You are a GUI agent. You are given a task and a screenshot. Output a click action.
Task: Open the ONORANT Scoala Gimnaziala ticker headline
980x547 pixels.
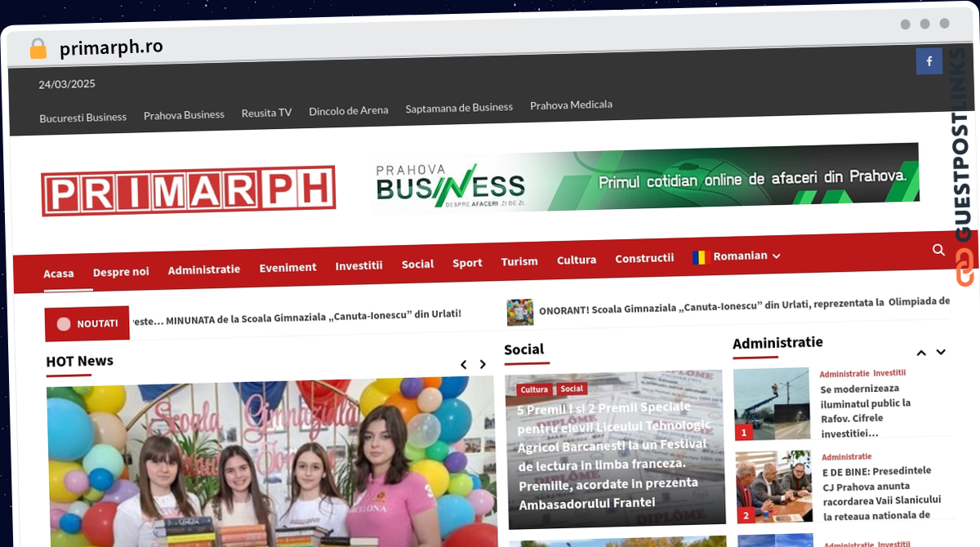744,306
